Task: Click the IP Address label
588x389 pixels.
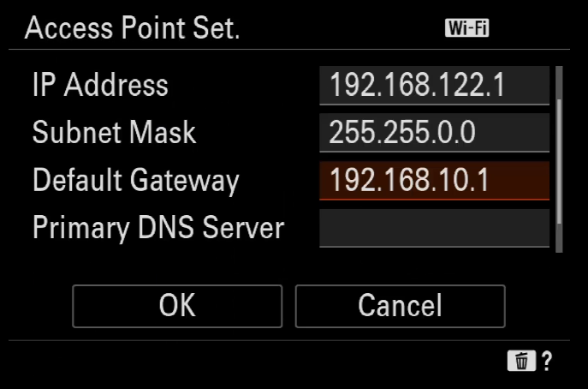Action: click(x=100, y=85)
